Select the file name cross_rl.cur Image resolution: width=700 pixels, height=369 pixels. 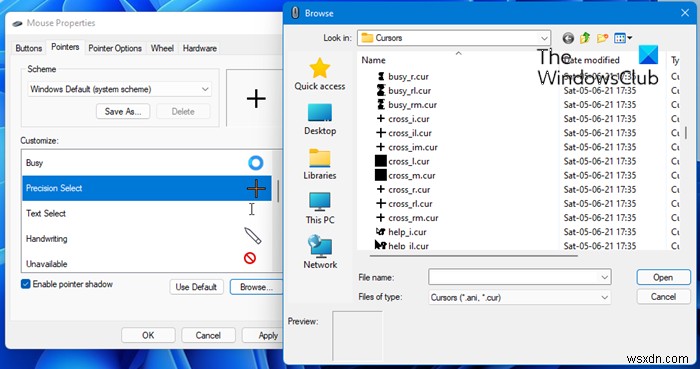410,204
